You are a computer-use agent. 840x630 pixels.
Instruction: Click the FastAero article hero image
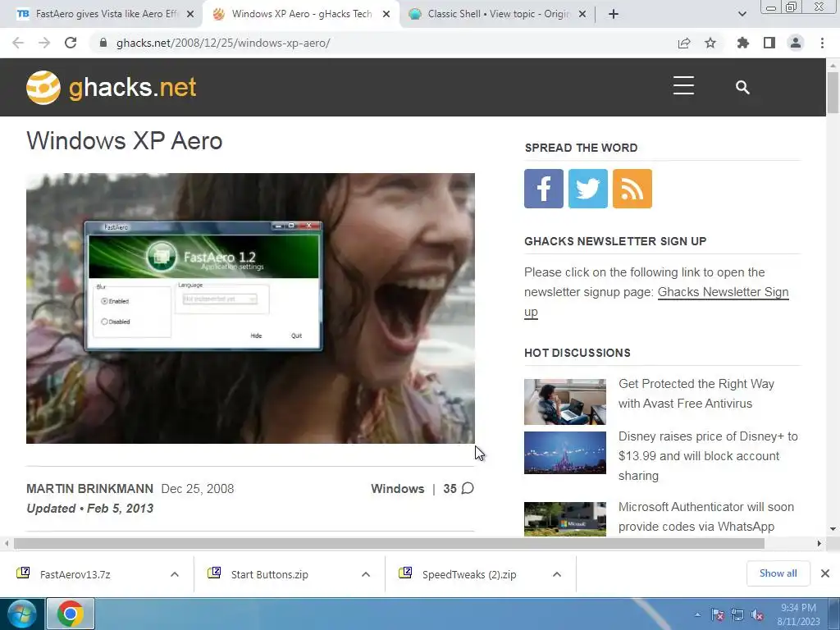click(x=250, y=308)
